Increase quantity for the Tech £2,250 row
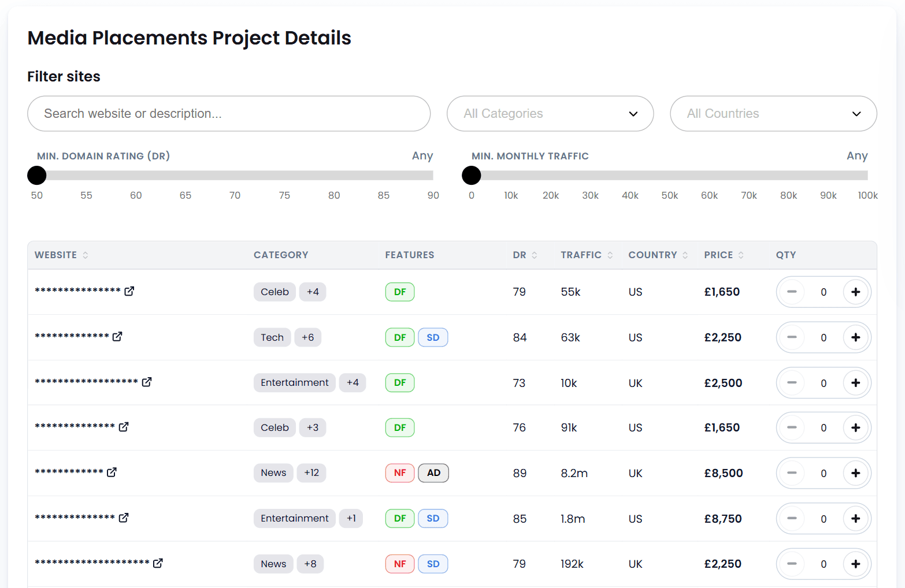This screenshot has height=588, width=905. 856,337
